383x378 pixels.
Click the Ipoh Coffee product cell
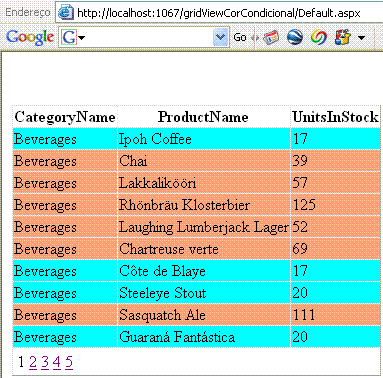204,139
